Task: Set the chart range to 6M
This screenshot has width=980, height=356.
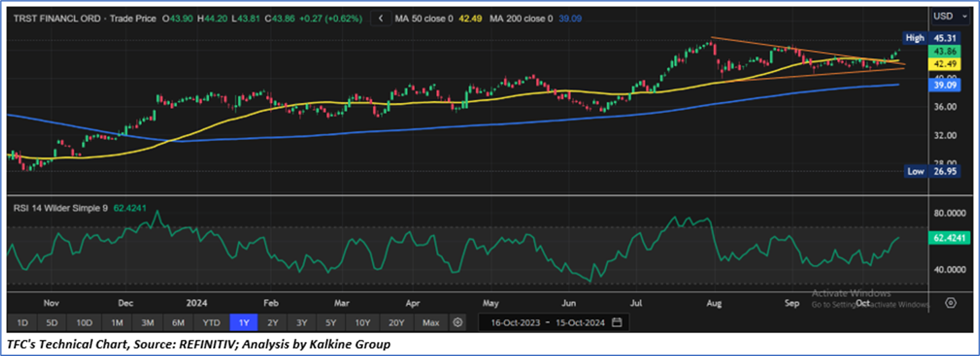Action: (x=177, y=322)
